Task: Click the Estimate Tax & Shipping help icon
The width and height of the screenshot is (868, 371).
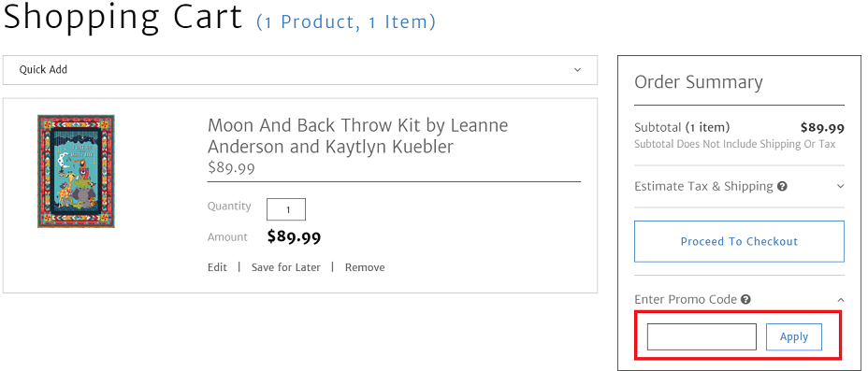Action: [782, 186]
